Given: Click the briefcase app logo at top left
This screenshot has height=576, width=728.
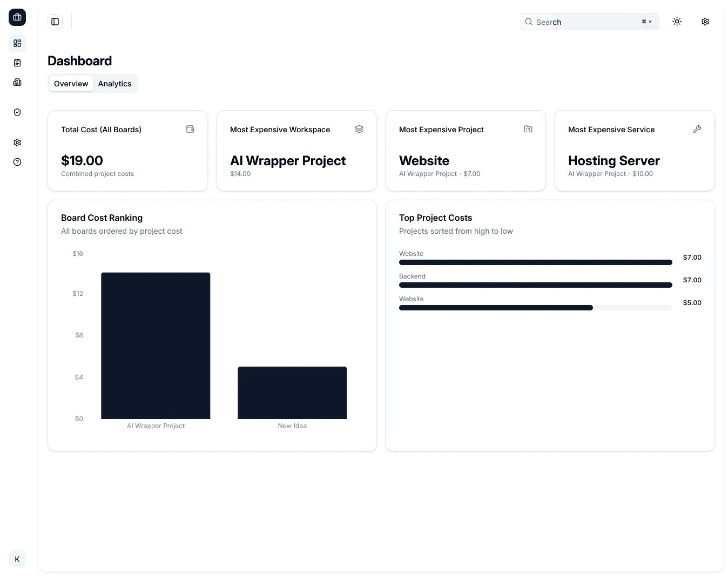Looking at the screenshot, I should [17, 17].
